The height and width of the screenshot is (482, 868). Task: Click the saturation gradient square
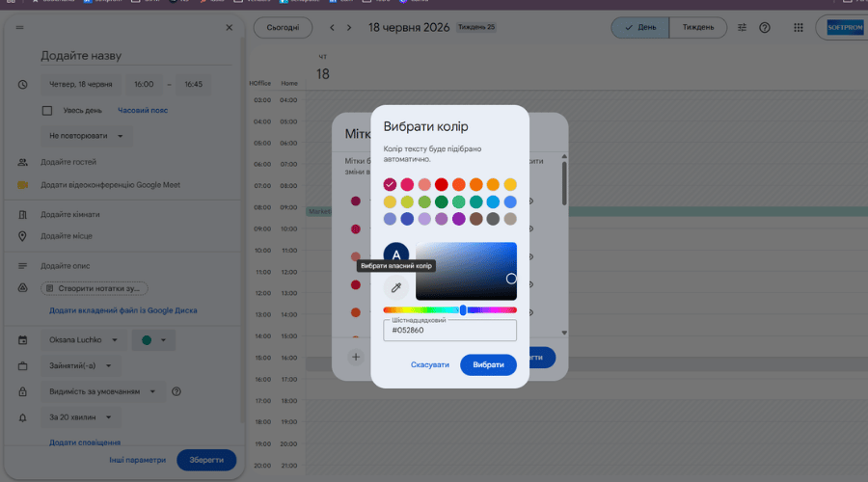pyautogui.click(x=466, y=271)
